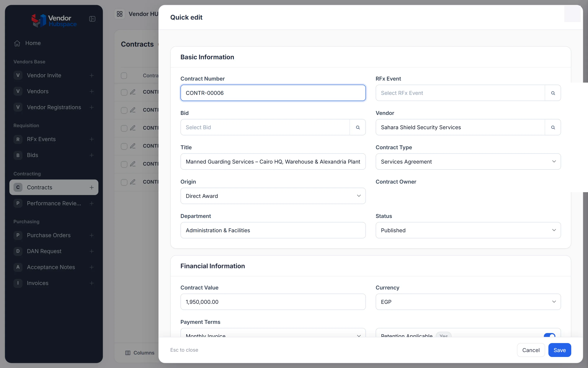Tick the select-all checkbox in Contracts header
The height and width of the screenshot is (368, 588).
(124, 75)
